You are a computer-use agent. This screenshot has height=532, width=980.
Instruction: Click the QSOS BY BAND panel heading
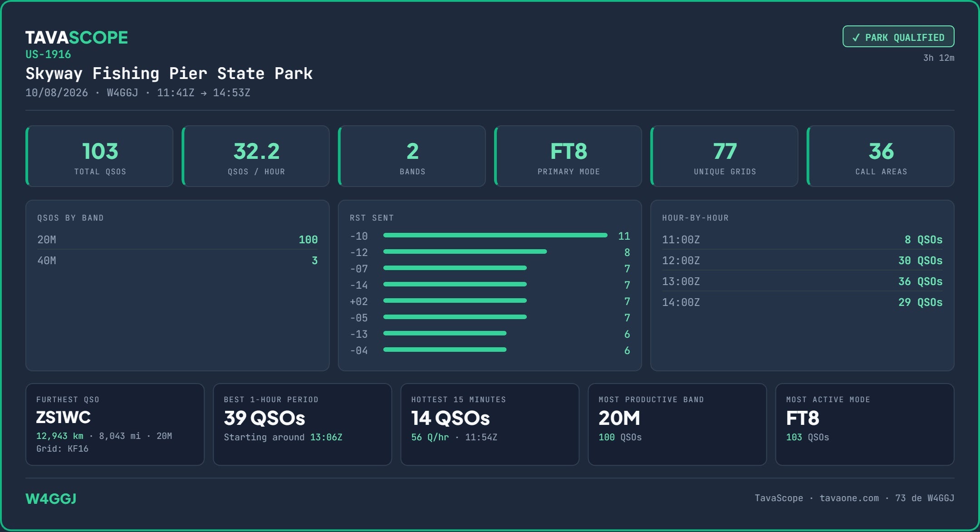click(70, 218)
